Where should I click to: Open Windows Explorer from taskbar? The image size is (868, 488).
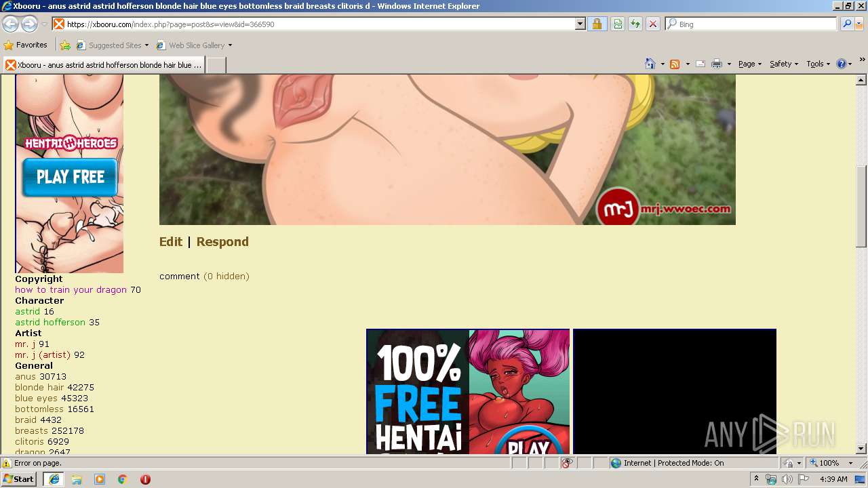pos(77,479)
